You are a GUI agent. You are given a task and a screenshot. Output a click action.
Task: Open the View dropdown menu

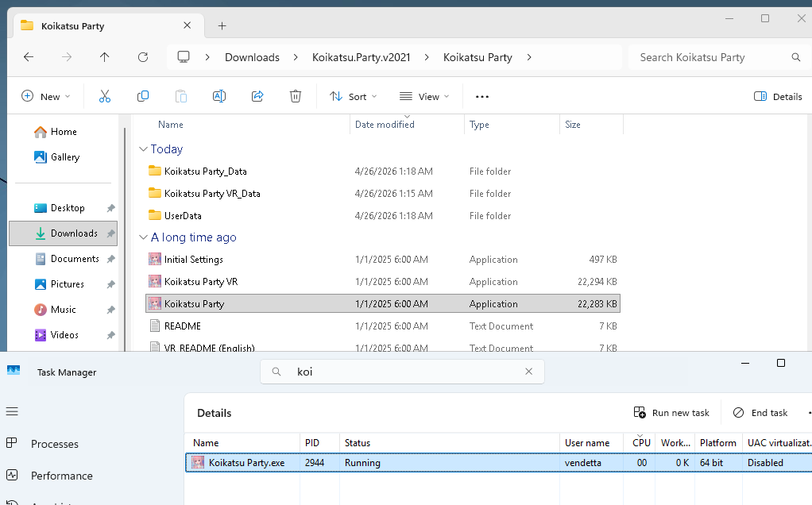(424, 96)
